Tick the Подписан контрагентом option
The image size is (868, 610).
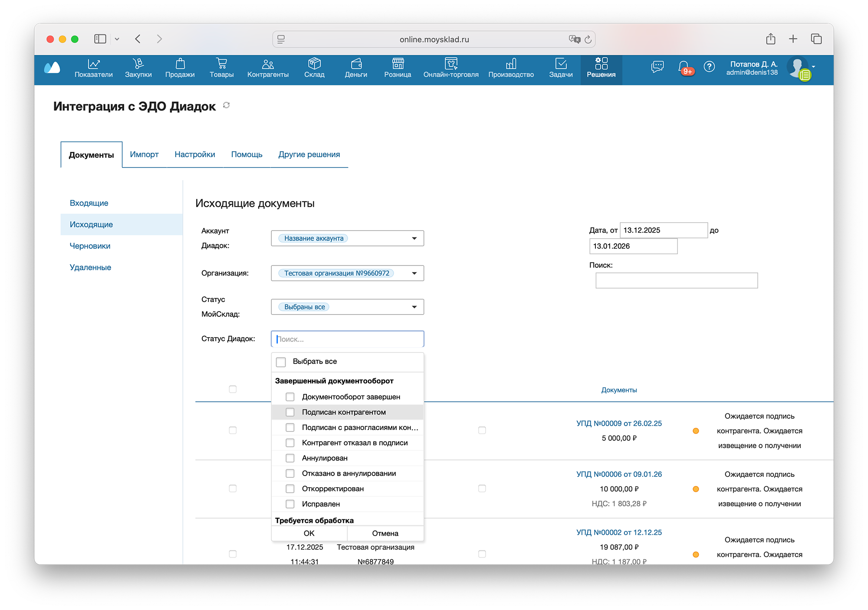click(290, 412)
